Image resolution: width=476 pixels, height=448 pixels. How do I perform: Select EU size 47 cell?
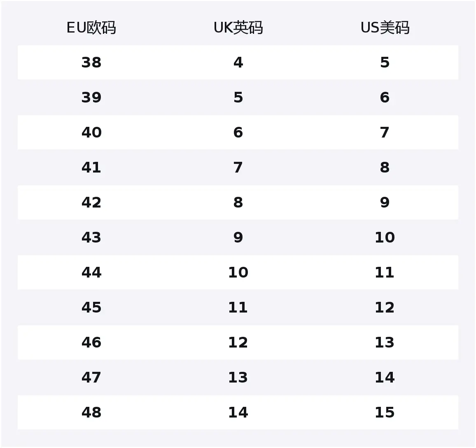91,378
